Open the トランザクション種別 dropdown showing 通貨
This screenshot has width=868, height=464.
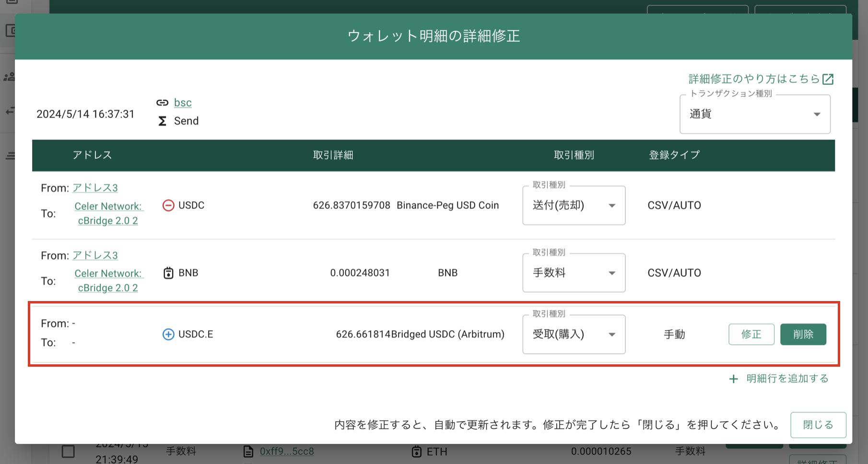pyautogui.click(x=755, y=114)
